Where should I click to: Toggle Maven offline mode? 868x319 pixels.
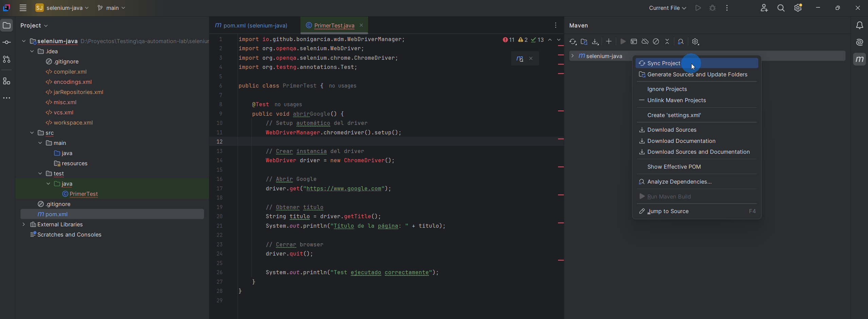[645, 41]
